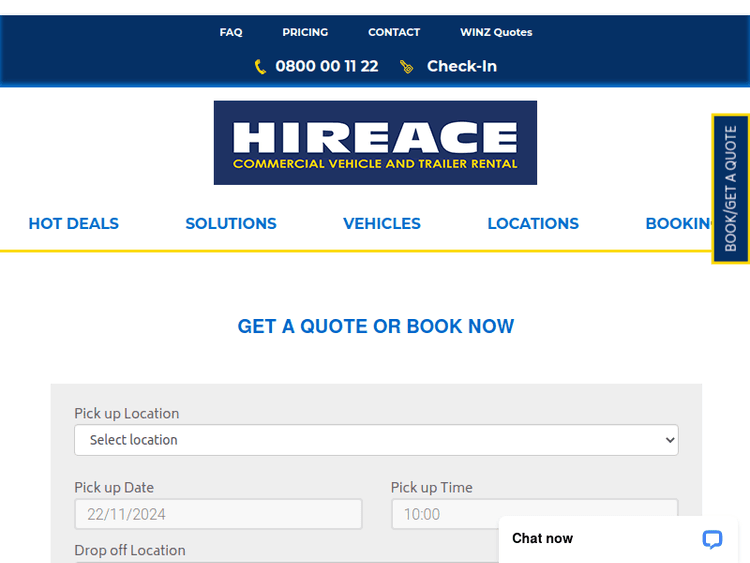Open the BOOKING menu item
This screenshot has height=563, width=750.
coord(678,223)
